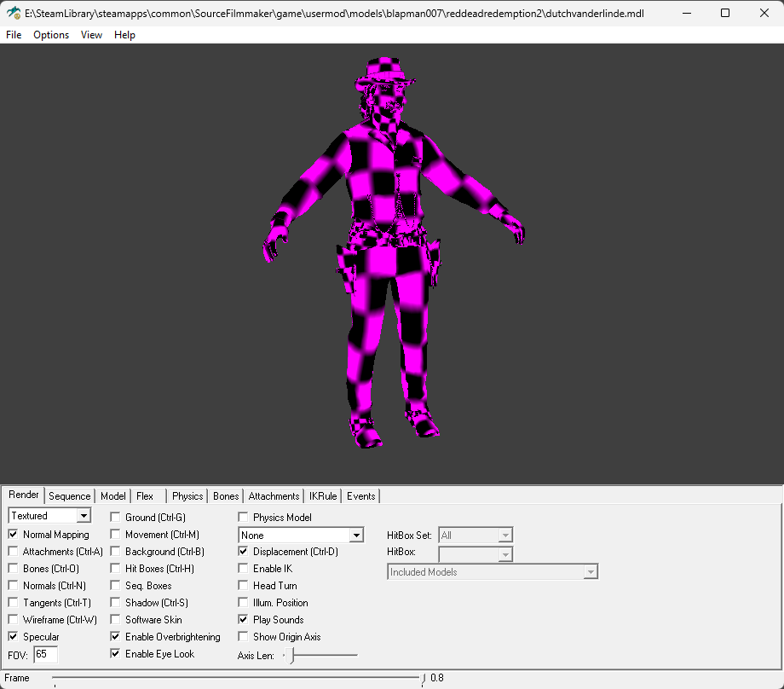Screen dimensions: 784x689
Task: Expand the Included Models dropdown
Action: 493,571
